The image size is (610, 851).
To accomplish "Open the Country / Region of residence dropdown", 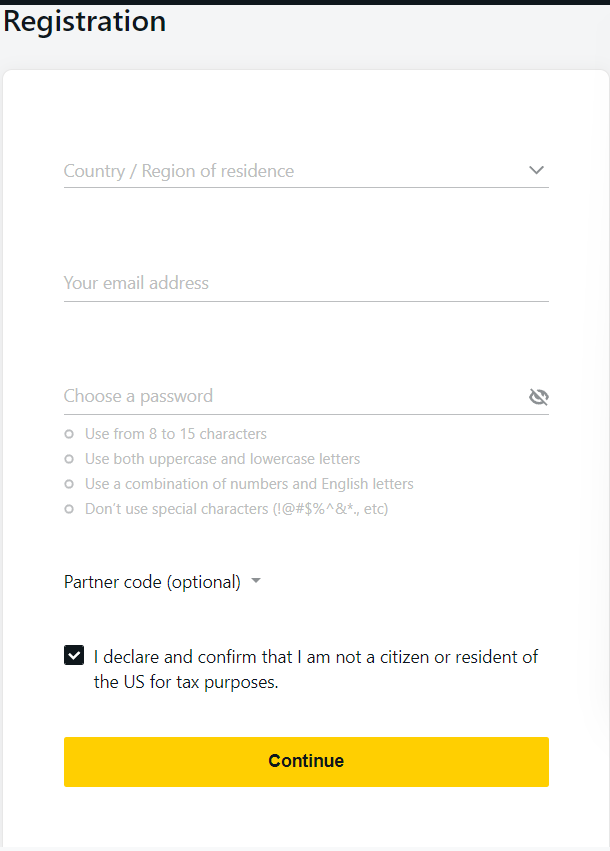I will coord(306,171).
